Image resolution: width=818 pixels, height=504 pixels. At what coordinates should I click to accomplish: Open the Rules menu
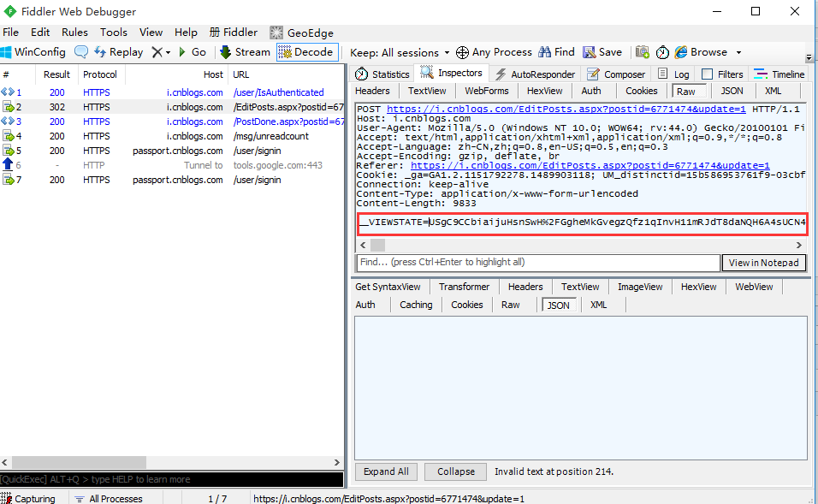[74, 32]
